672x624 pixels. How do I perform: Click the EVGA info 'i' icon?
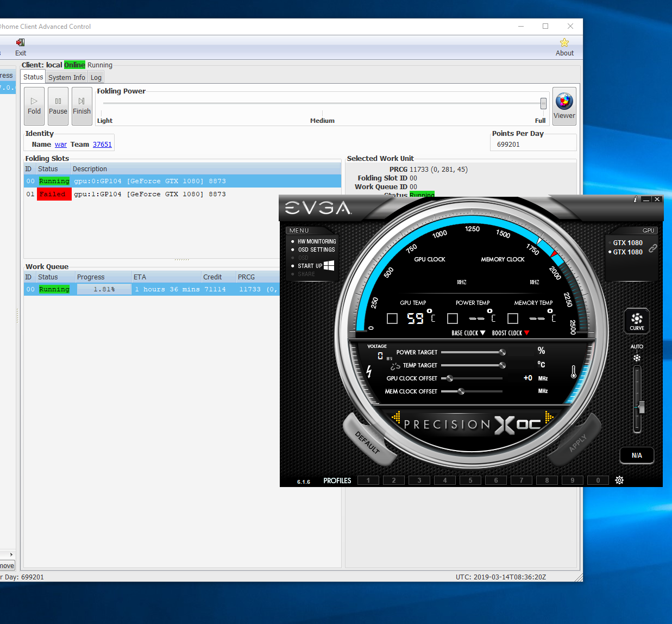pos(635,199)
